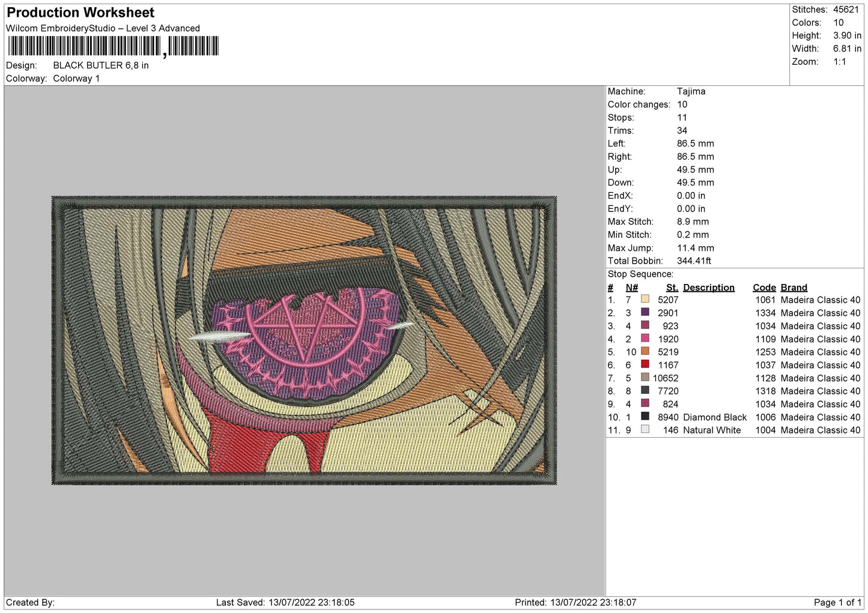Click the Trims value 34

click(682, 130)
